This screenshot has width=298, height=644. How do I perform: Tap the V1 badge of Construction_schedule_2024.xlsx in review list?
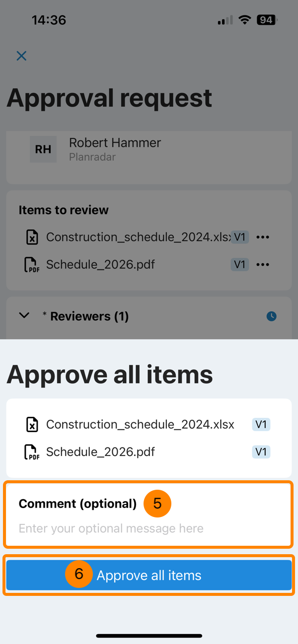240,237
